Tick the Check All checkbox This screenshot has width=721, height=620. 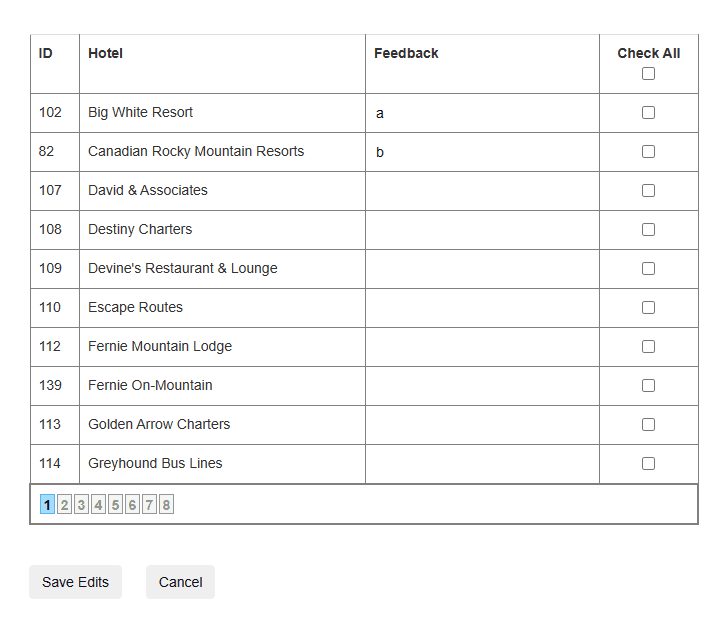click(x=648, y=74)
